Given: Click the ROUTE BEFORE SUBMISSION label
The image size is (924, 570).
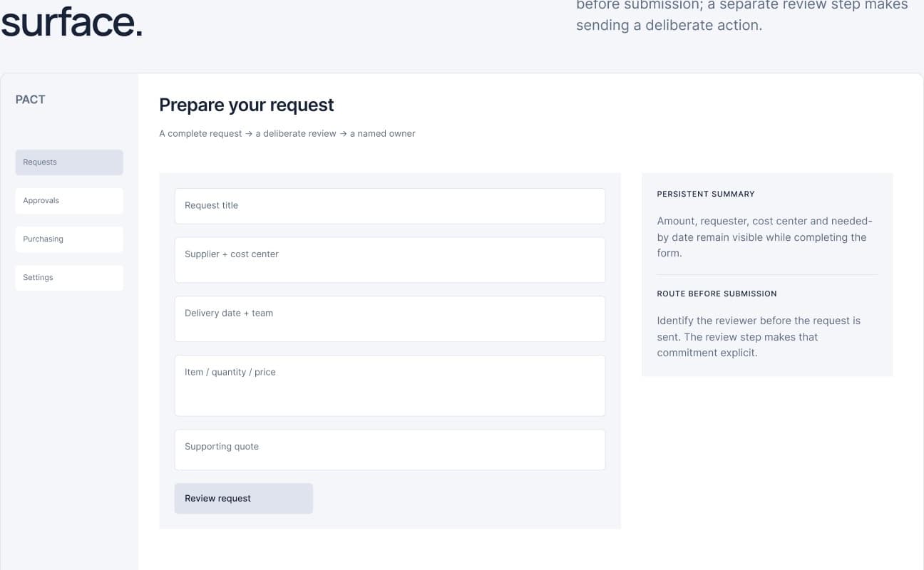Looking at the screenshot, I should click(x=717, y=294).
